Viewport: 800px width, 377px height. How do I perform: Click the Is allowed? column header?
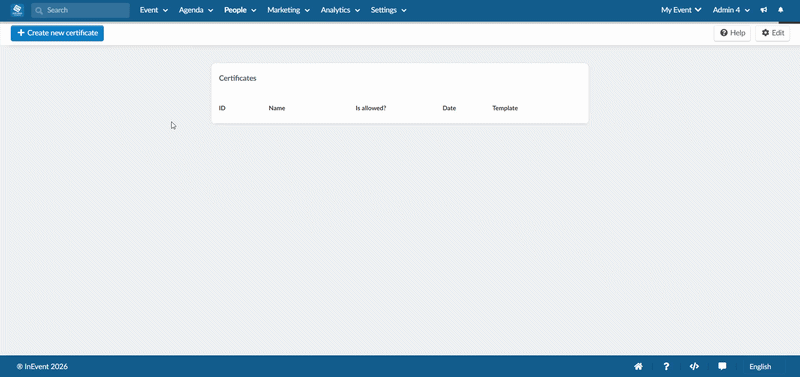(x=371, y=108)
